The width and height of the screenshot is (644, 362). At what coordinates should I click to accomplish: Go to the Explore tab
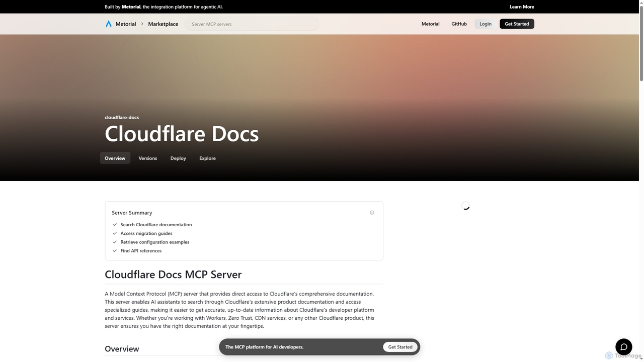(x=207, y=158)
